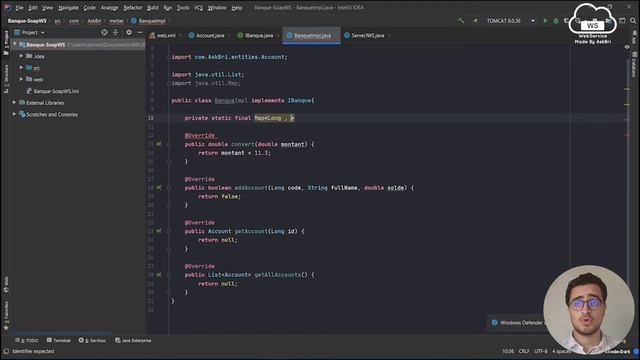The height and width of the screenshot is (360, 640).
Task: Click the inspection eye icon above editor scrollbar
Action: click(627, 47)
